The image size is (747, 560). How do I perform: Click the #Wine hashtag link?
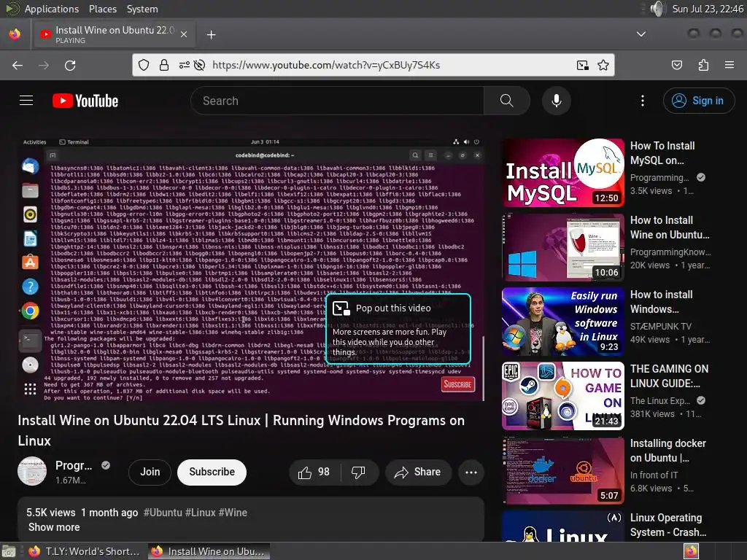pos(233,513)
